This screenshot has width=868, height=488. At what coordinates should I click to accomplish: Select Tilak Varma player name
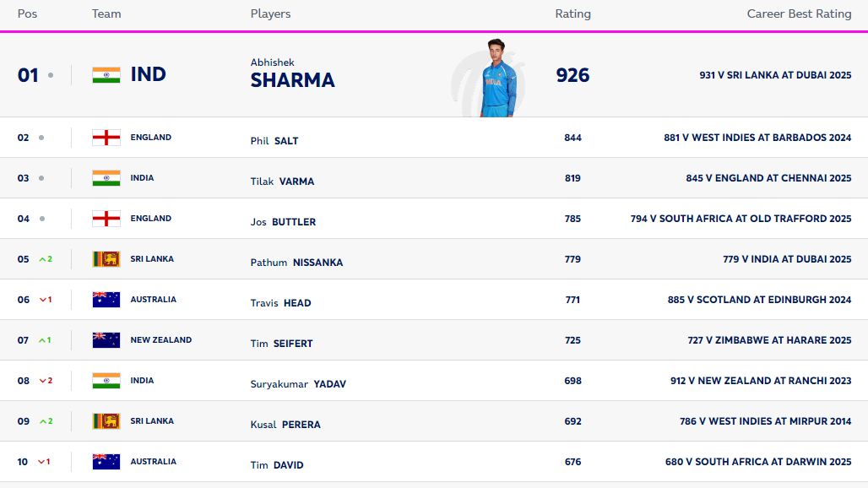[x=282, y=182]
